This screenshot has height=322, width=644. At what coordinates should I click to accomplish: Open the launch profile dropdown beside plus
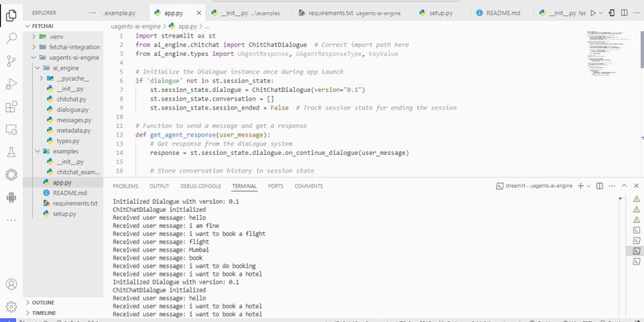(x=588, y=186)
